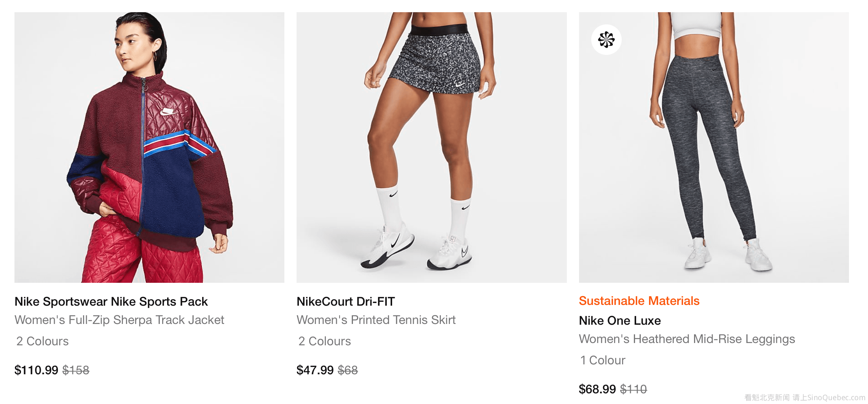868x404 pixels.
Task: Click 1 Colour under the leggings
Action: click(x=602, y=360)
